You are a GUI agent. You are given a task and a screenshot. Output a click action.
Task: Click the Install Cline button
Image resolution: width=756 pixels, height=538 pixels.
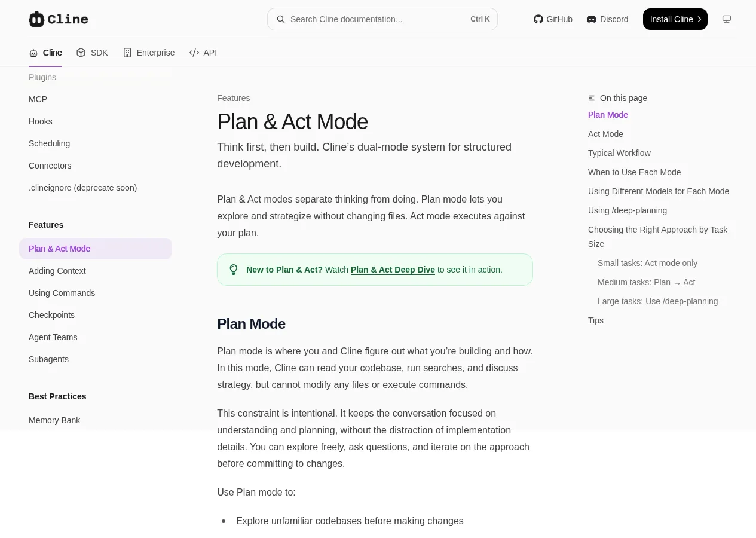[x=675, y=19]
